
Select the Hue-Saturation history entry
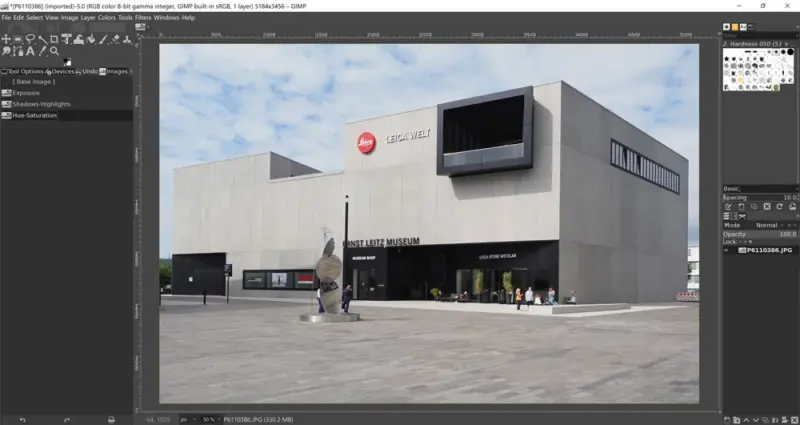click(x=35, y=115)
